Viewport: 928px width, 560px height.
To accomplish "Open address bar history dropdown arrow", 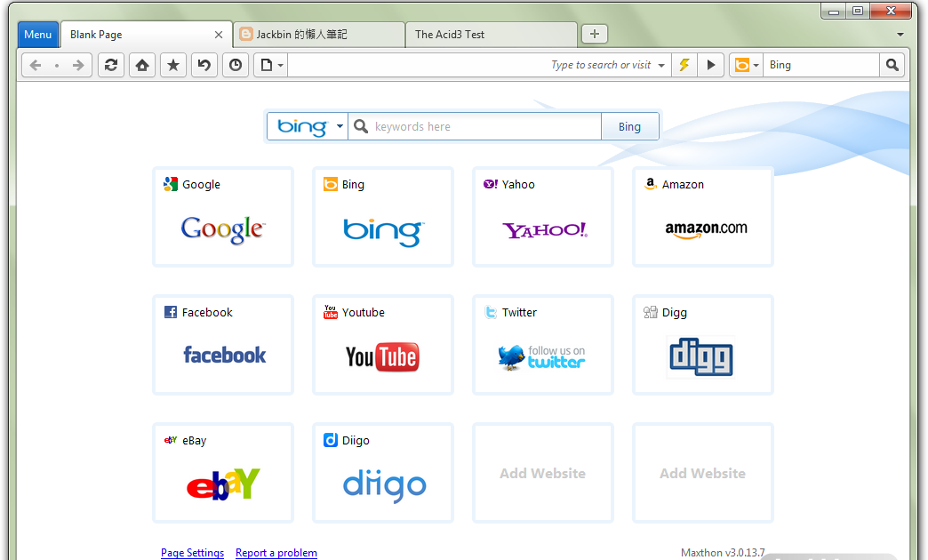I will click(x=661, y=65).
